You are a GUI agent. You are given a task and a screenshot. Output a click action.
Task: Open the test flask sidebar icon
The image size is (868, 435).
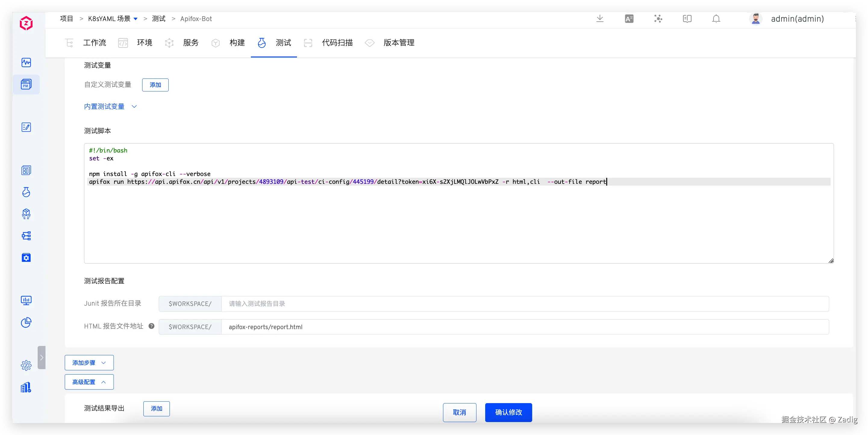(x=26, y=192)
